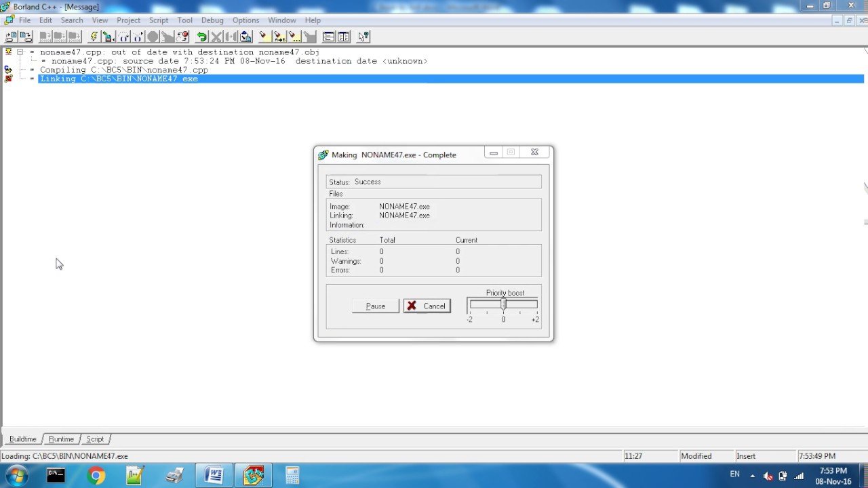This screenshot has width=868, height=488.
Task: Open the Help menu
Action: (x=313, y=20)
